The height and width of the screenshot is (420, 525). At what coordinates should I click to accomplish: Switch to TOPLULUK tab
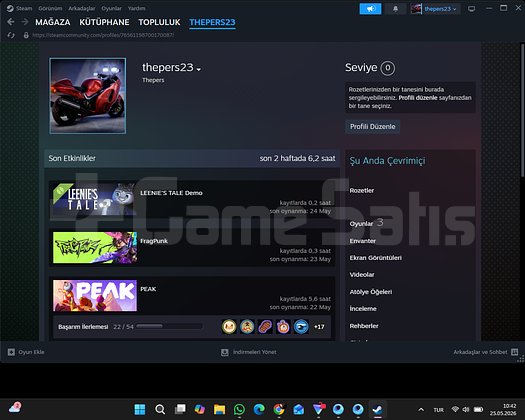coord(159,22)
